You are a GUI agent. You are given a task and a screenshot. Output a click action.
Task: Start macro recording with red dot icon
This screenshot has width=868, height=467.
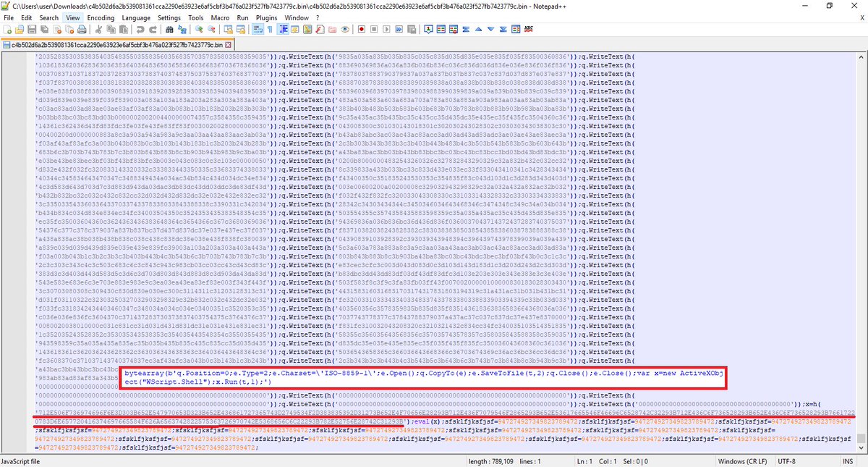[361, 29]
